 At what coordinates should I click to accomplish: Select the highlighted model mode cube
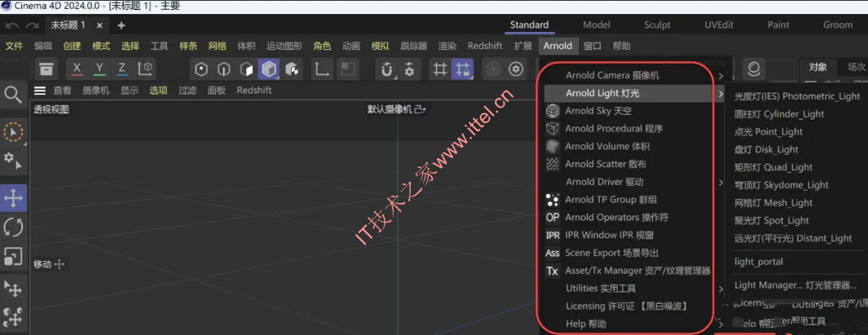(x=268, y=70)
